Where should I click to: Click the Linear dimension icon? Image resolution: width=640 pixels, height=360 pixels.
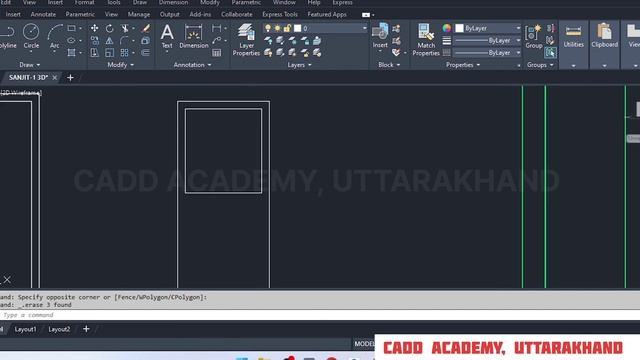216,28
